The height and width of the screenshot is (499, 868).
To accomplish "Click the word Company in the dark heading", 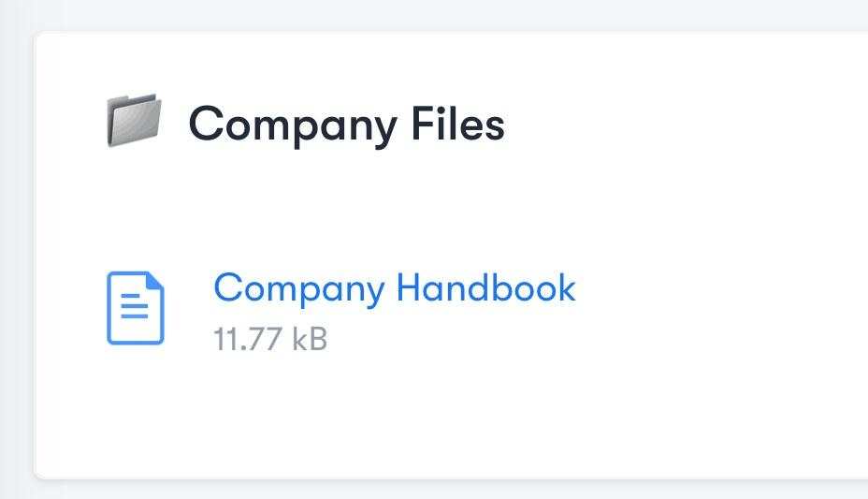I will click(x=293, y=126).
